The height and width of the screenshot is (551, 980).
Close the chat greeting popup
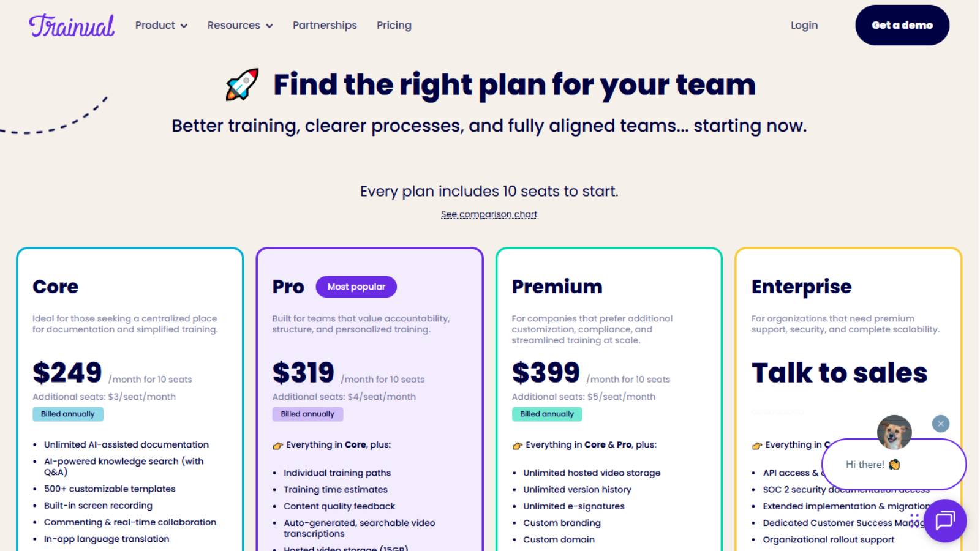[941, 424]
